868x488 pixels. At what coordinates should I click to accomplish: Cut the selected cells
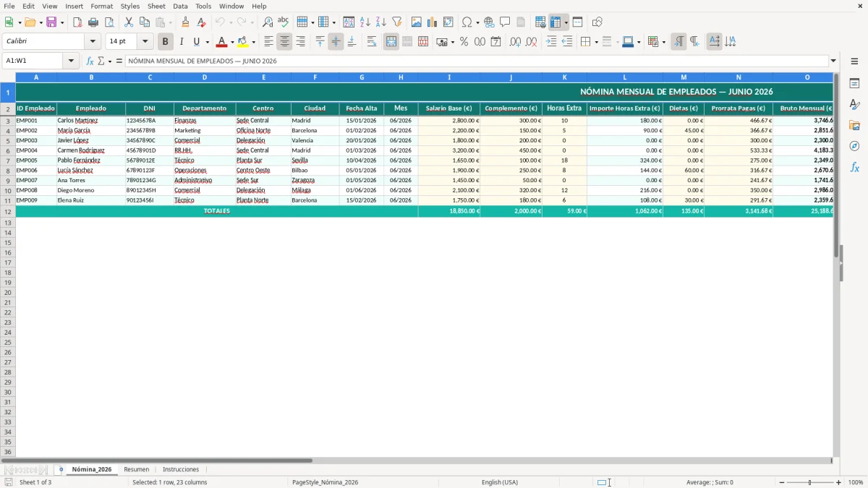point(129,22)
